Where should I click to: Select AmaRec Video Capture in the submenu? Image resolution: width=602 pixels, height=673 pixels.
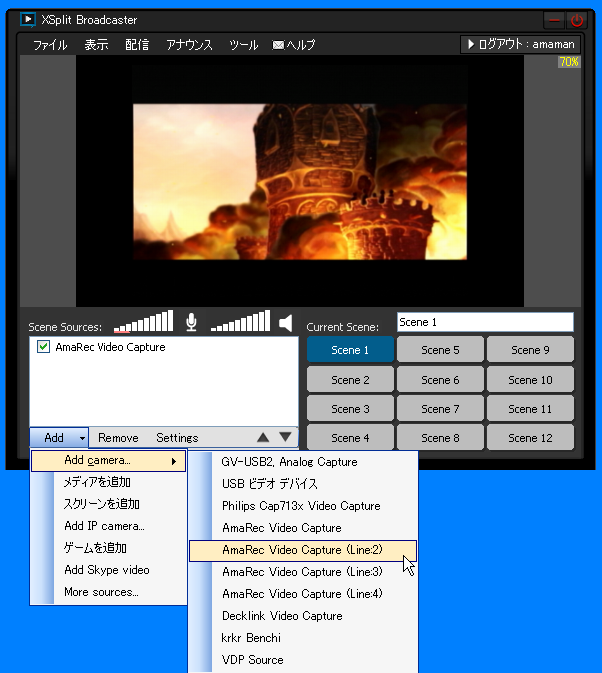(x=303, y=527)
